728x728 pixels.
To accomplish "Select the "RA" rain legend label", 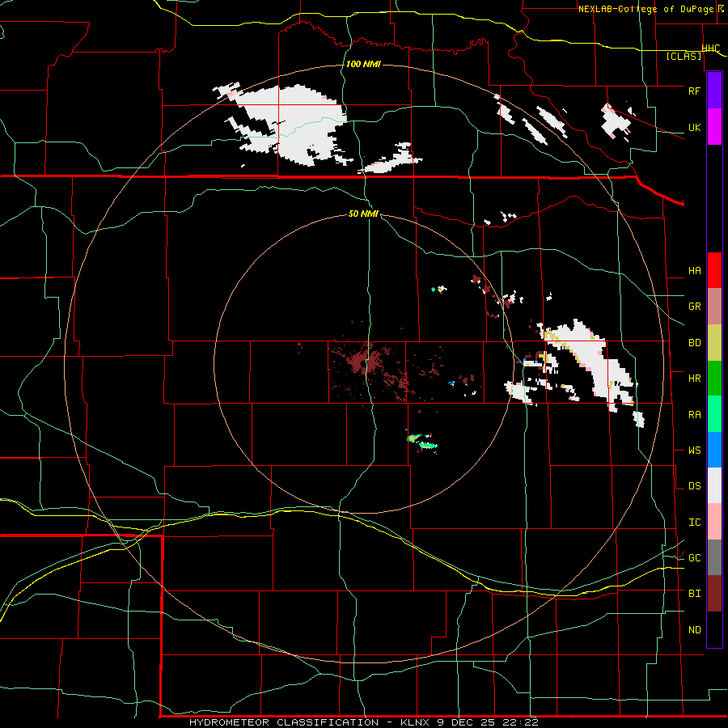I will (694, 415).
